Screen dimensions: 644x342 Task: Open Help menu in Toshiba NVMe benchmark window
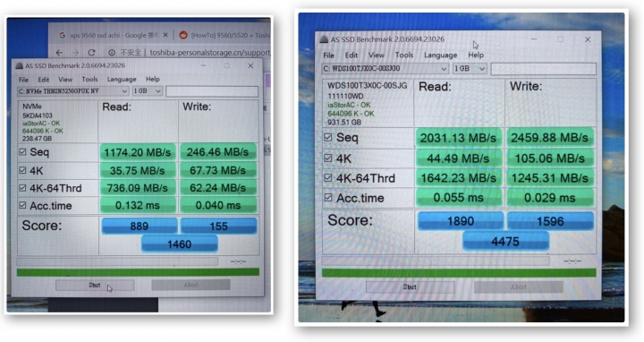tap(152, 79)
